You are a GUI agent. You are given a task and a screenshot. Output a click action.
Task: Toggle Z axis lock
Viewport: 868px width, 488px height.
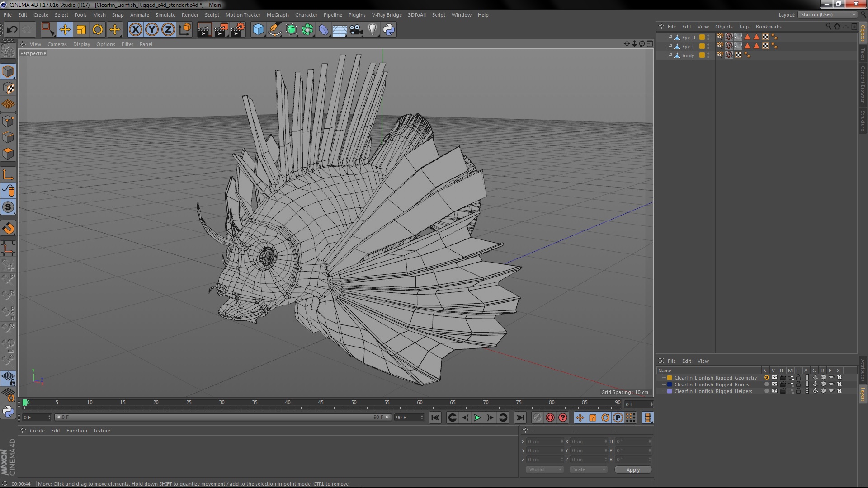168,30
